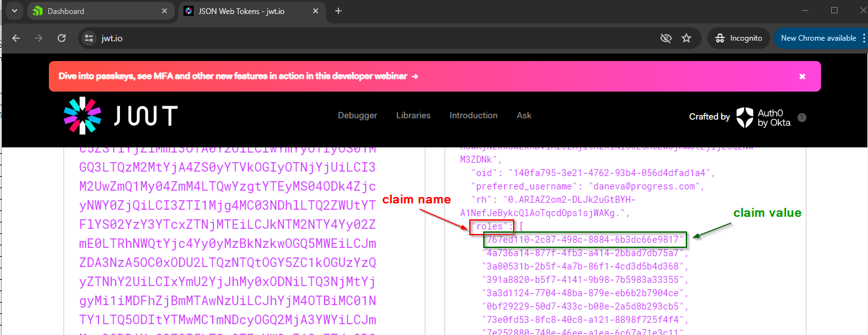Viewport: 868px width, 335px height.
Task: Maximize the Chrome window
Action: coord(834,10)
